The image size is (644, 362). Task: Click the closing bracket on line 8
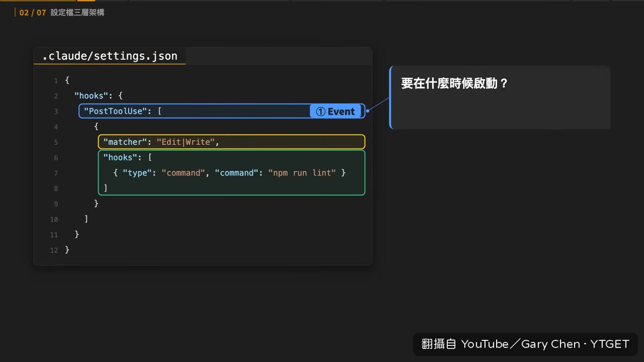click(x=106, y=188)
